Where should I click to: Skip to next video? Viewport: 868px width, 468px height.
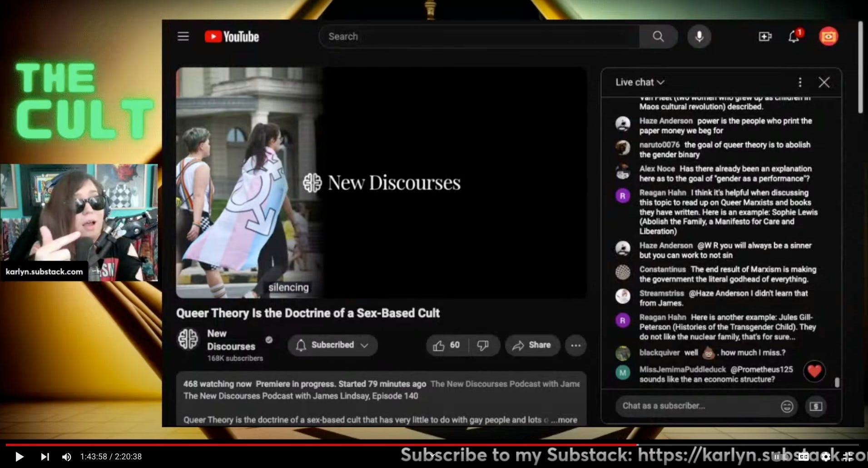click(45, 457)
